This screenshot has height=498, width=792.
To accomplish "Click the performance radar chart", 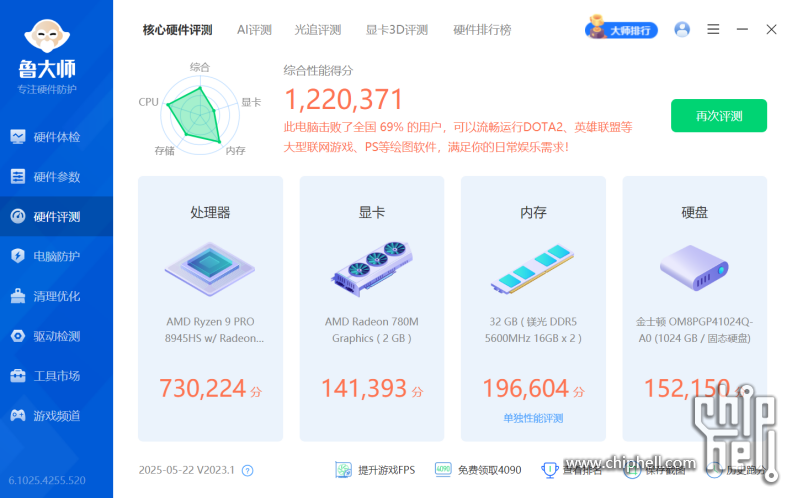I will 200,115.
